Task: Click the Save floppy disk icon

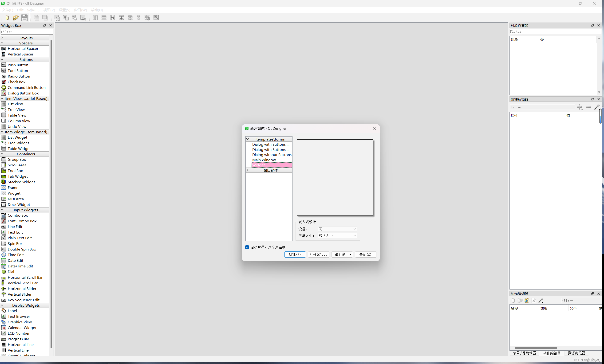Action: pos(24,18)
